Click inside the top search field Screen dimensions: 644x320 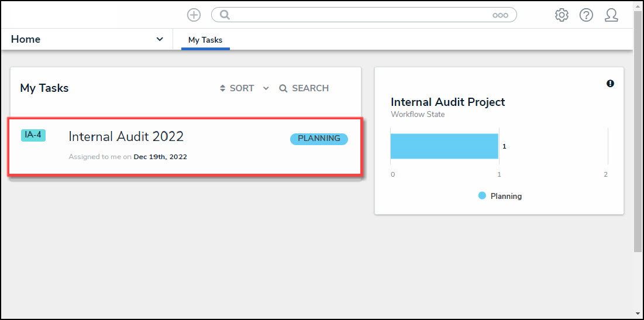point(357,15)
